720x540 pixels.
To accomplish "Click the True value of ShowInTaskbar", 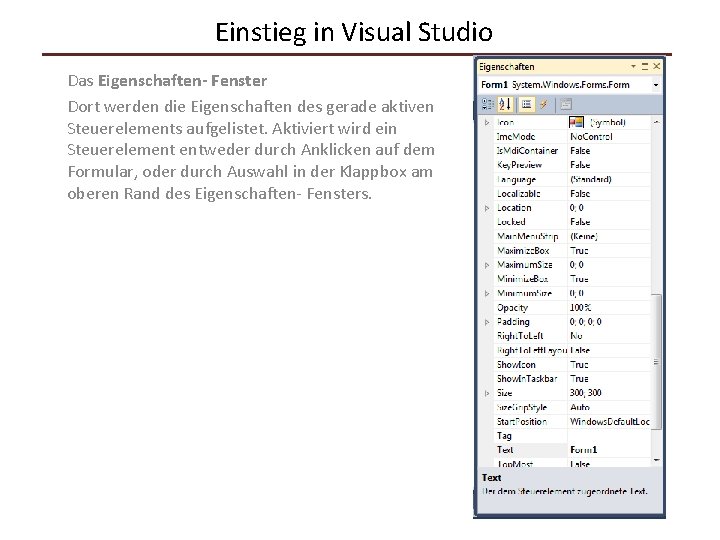I will click(579, 379).
